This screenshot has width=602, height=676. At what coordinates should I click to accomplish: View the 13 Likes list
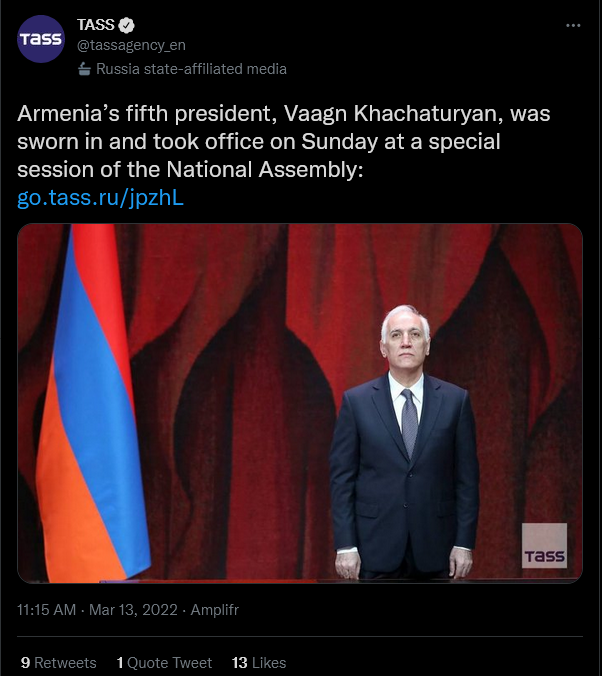[x=259, y=662]
